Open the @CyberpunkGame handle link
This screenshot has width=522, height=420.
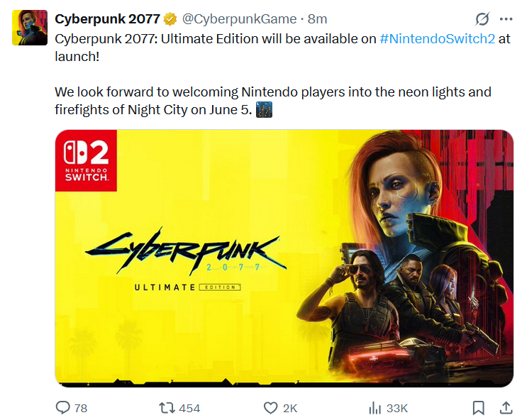click(240, 19)
